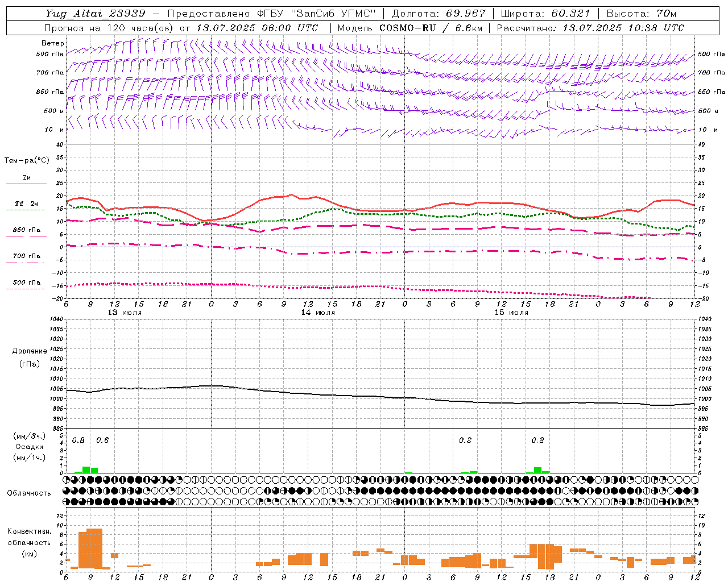The image size is (728, 582).
Task: Click the Осадки panel label
Action: click(30, 447)
